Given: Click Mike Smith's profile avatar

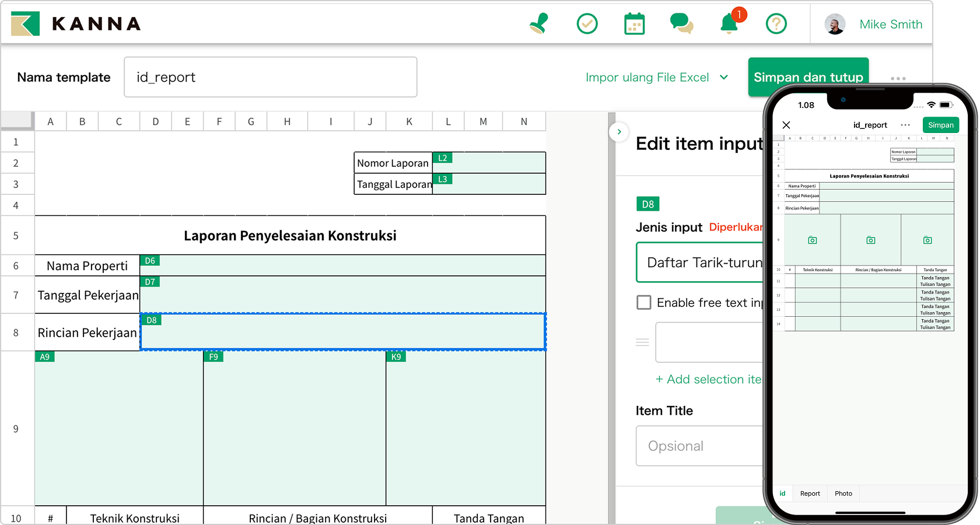Looking at the screenshot, I should pyautogui.click(x=835, y=24).
